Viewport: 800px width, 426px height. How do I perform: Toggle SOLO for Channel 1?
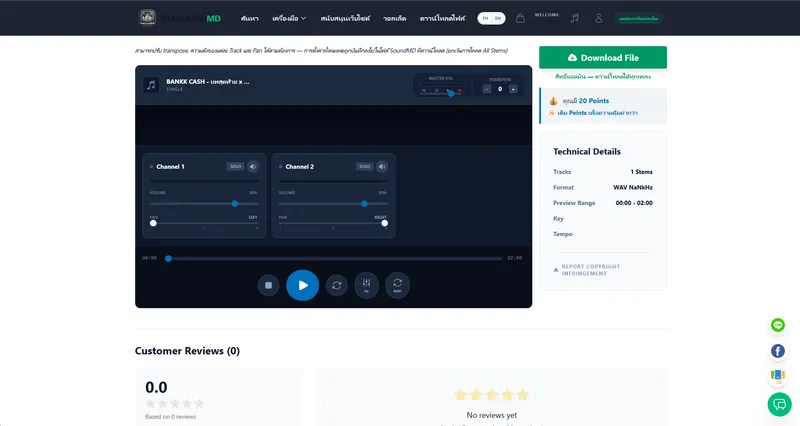(235, 166)
